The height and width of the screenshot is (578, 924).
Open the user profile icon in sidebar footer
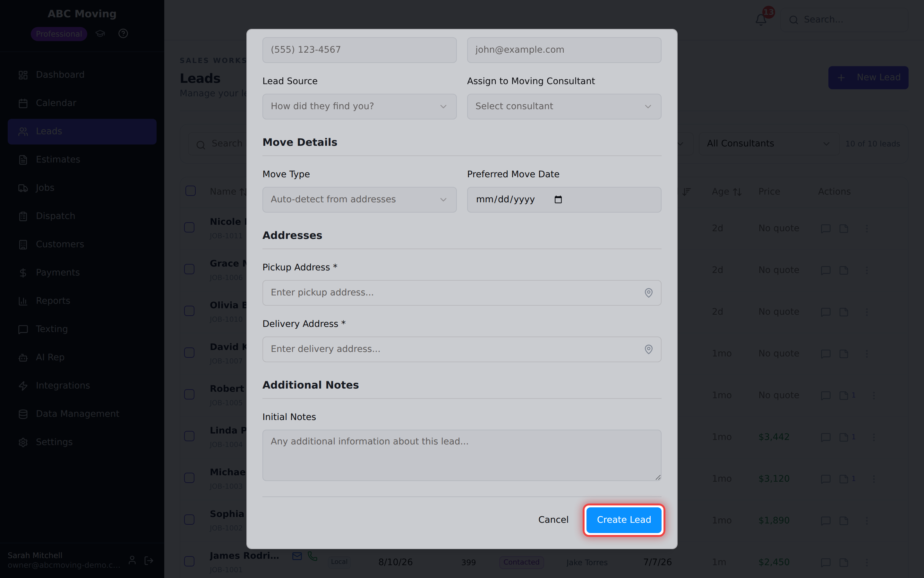pos(132,560)
